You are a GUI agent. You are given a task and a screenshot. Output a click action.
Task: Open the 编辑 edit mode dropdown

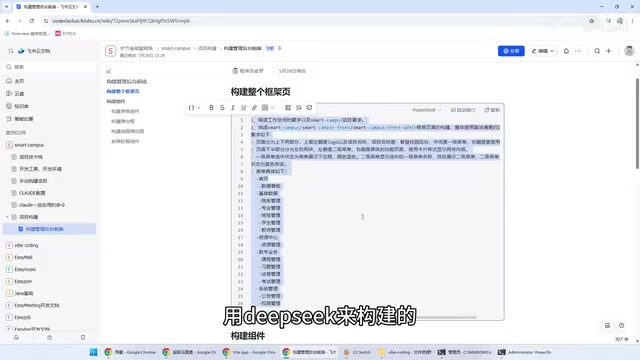pyautogui.click(x=542, y=51)
